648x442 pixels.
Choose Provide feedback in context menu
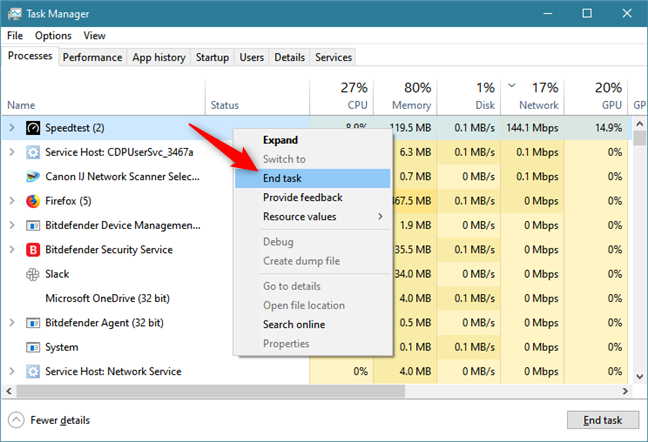click(x=313, y=197)
